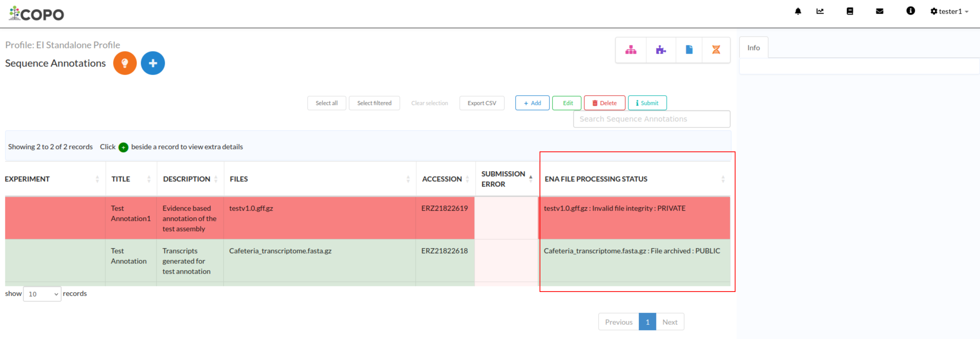The width and height of the screenshot is (980, 339).
Task: Click the orange lightbulb quick tour button
Action: tap(125, 63)
